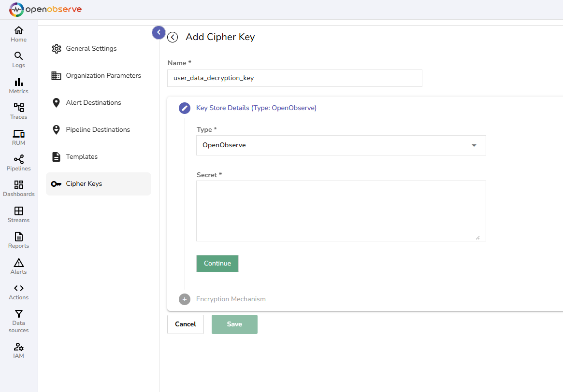Click the Cancel button
The width and height of the screenshot is (563, 392).
(186, 324)
